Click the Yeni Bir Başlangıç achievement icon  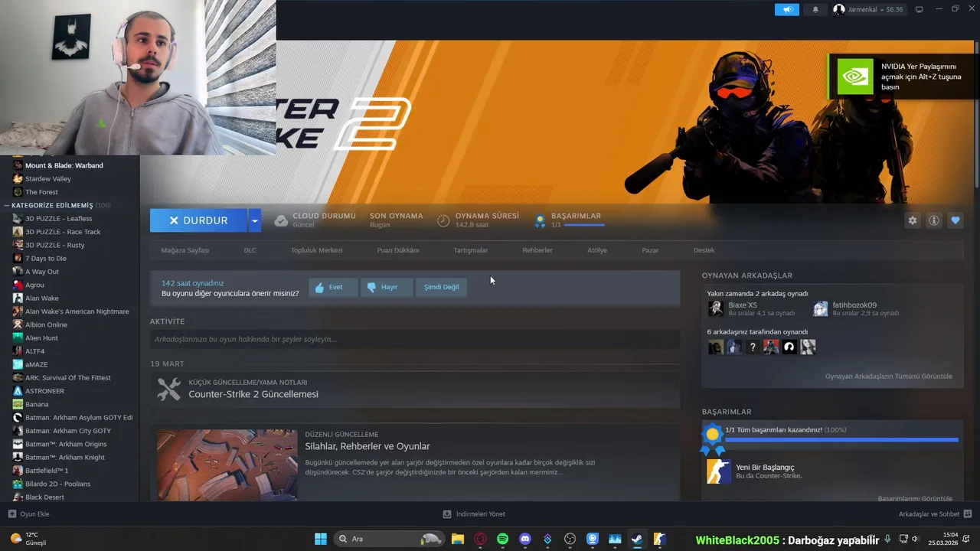[718, 471]
